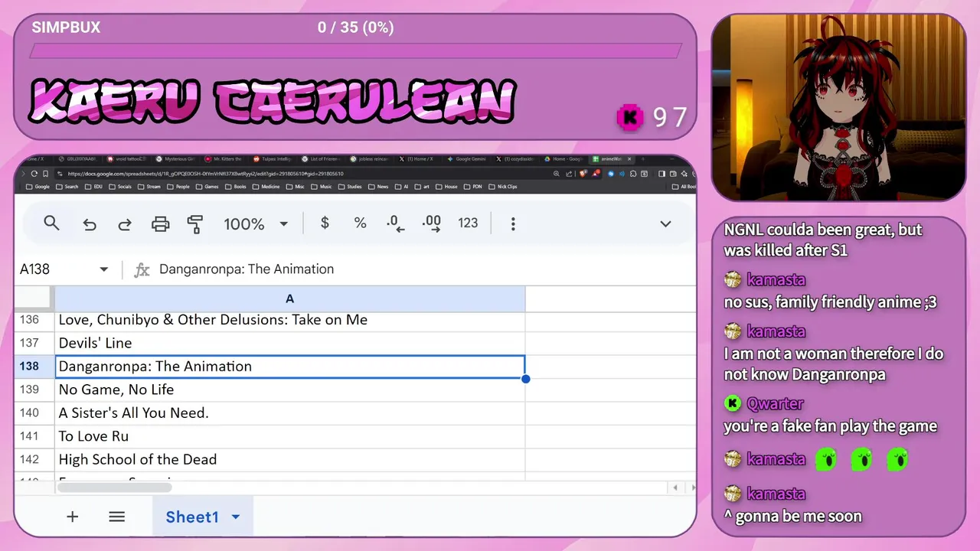Toggle the browser sidebar panel icon

661,174
